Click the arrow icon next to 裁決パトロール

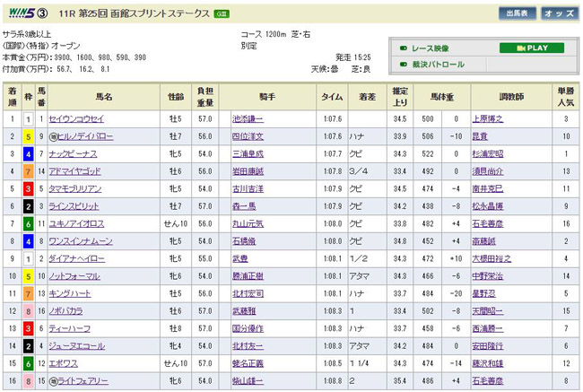(x=405, y=65)
